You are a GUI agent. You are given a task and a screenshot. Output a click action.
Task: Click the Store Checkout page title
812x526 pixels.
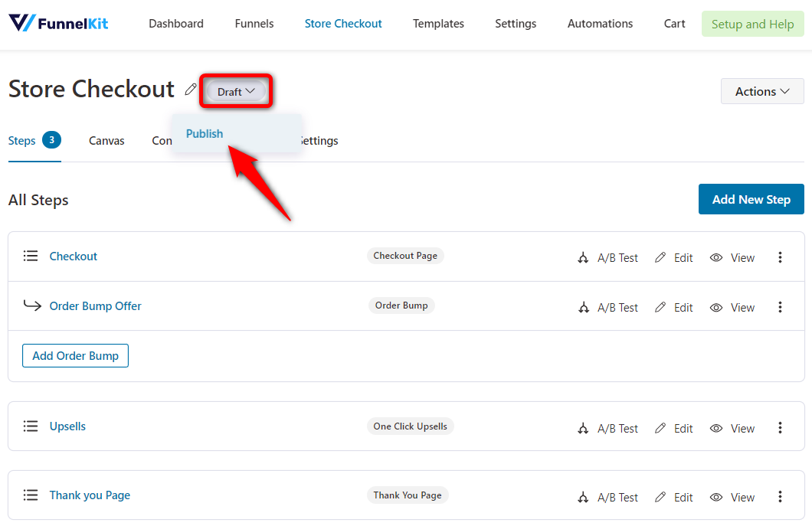[x=92, y=89]
